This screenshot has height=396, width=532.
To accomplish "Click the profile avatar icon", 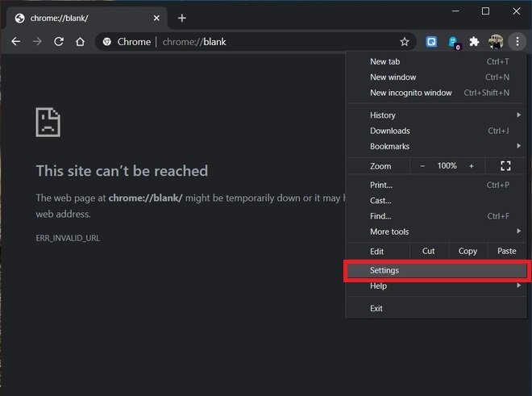I will point(496,42).
